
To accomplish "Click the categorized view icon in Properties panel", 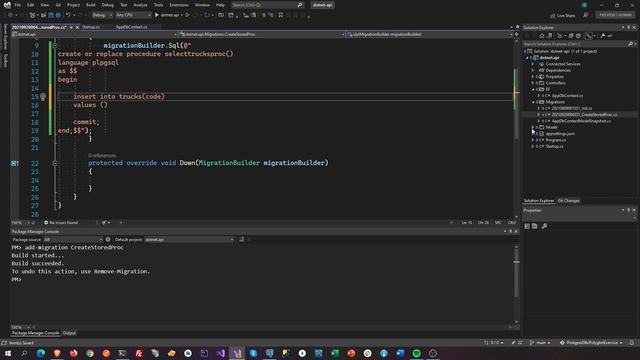I will (x=527, y=226).
